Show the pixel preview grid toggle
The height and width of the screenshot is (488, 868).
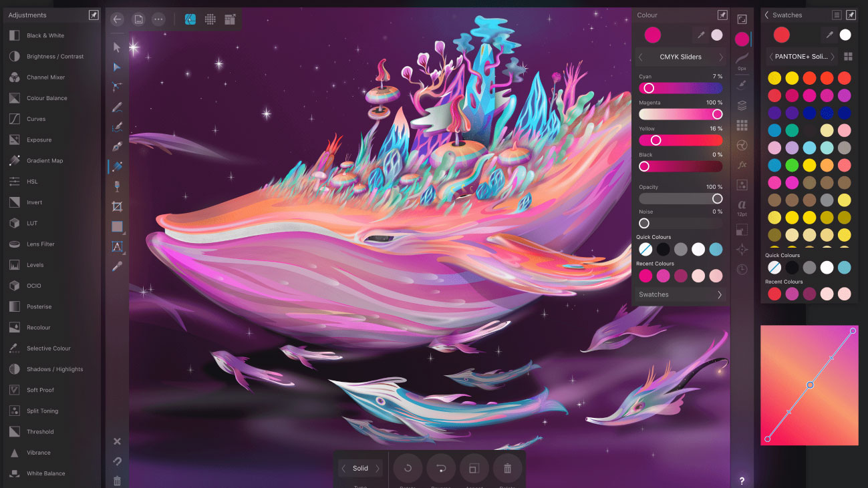(210, 19)
